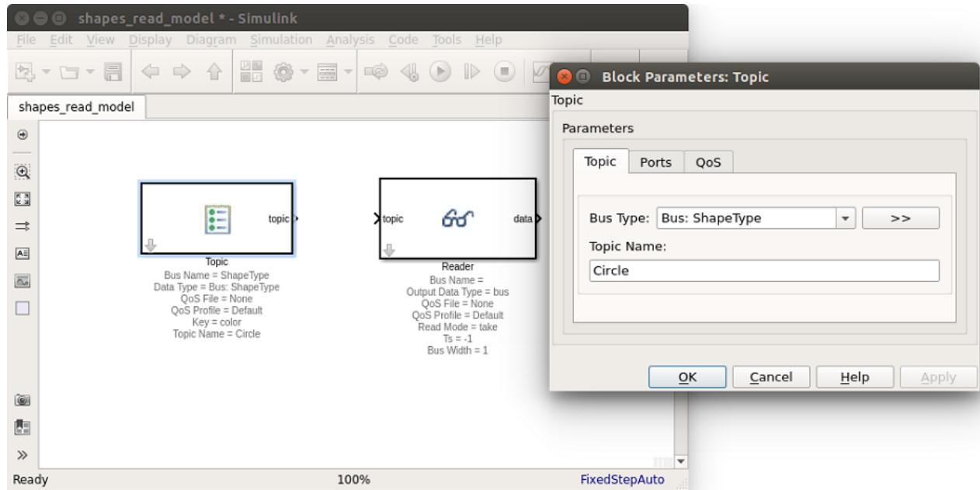Click the Screenshot camera icon
Screen dimensions: 980x490
(23, 401)
